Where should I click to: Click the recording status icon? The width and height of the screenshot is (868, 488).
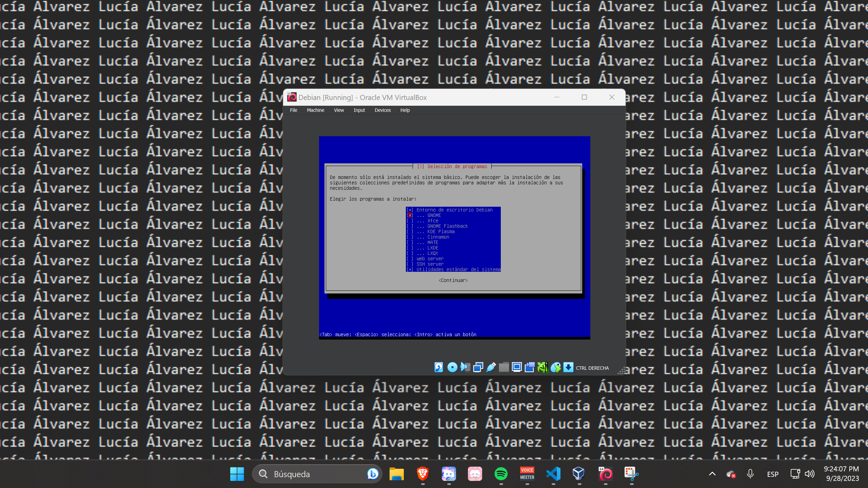pos(530,367)
